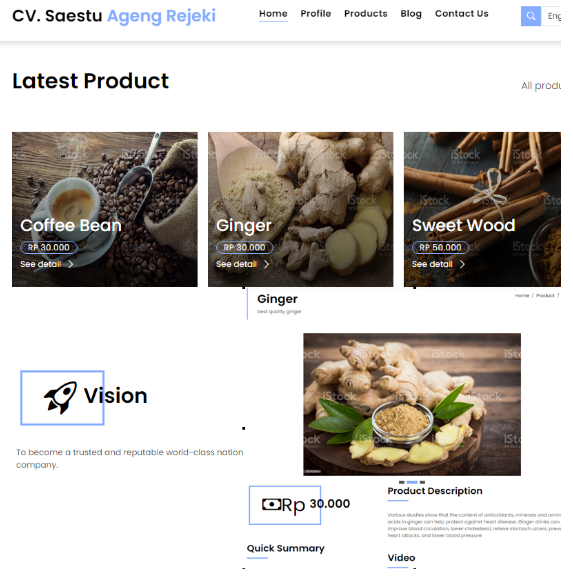This screenshot has height=585, width=573.
Task: Click the ginger product photo in detail view
Action: [x=412, y=404]
